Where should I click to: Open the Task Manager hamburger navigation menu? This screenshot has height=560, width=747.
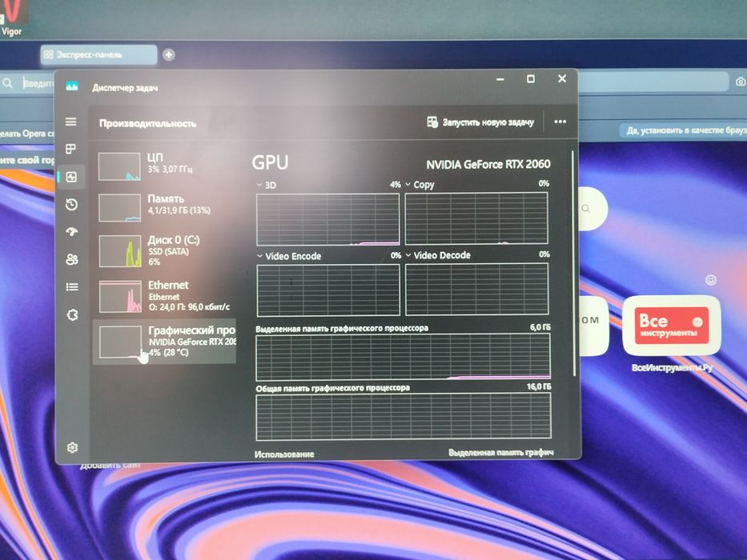71,122
